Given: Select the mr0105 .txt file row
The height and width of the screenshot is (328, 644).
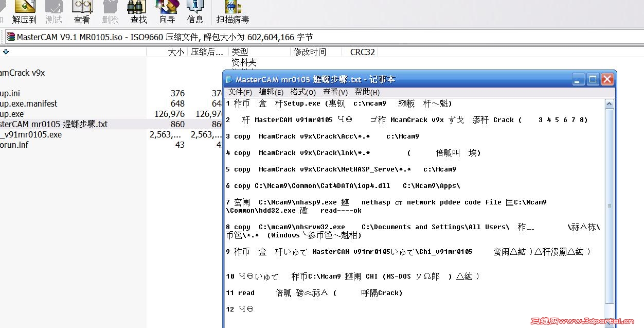Looking at the screenshot, I should pos(112,124).
